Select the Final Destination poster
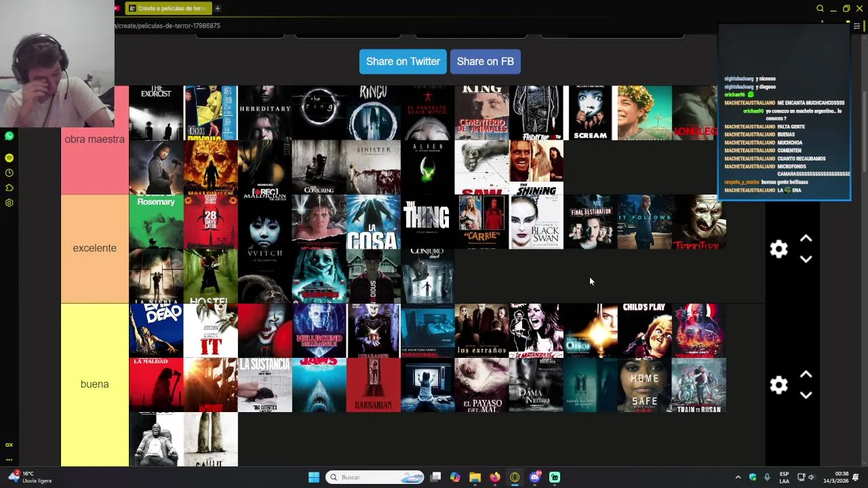868x488 pixels. [590, 222]
